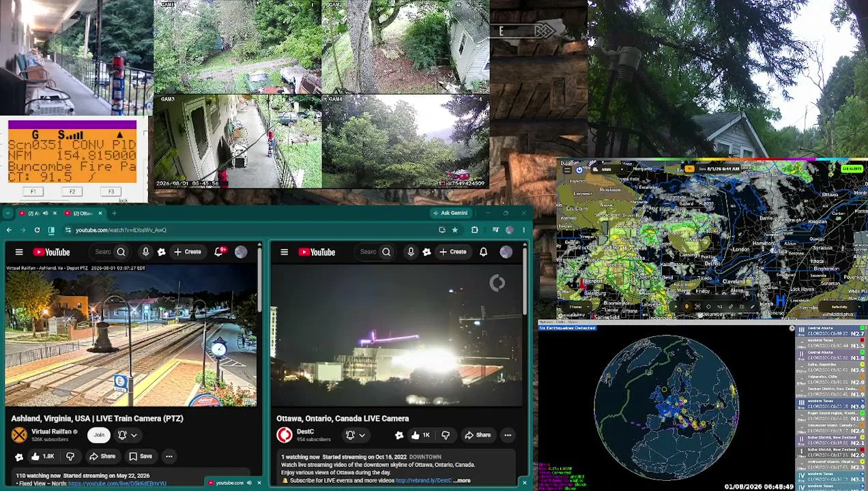Click radar map power icon
This screenshot has width=868, height=491.
pos(579,169)
